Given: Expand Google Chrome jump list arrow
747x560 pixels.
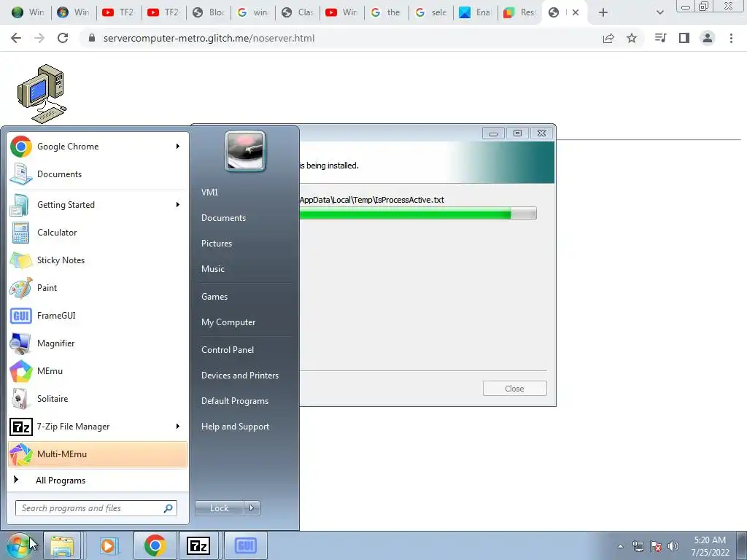Looking at the screenshot, I should coord(178,146).
